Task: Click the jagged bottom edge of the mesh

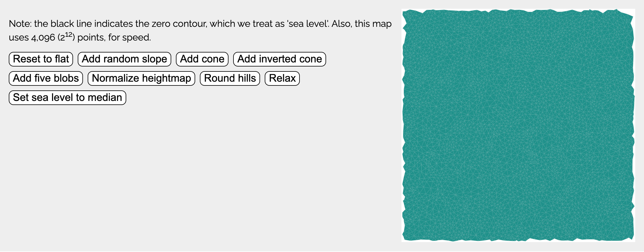Action: 518,240
